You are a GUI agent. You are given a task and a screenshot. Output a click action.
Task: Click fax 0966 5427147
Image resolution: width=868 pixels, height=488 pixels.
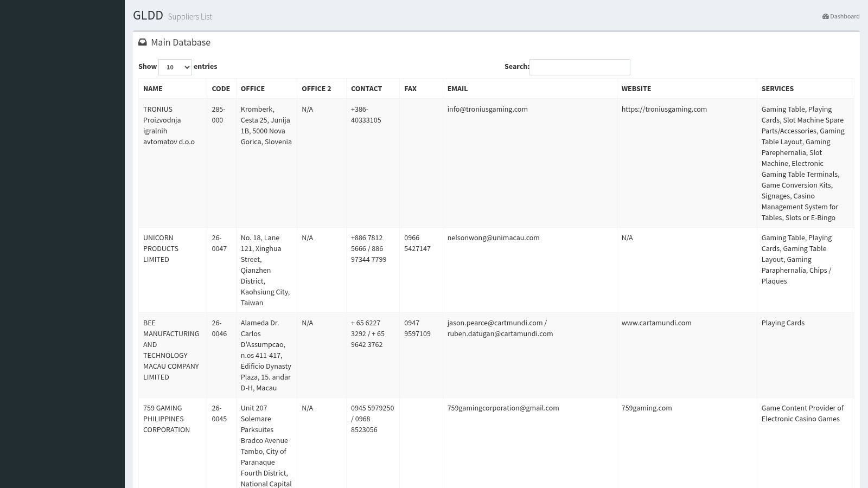coord(421,270)
